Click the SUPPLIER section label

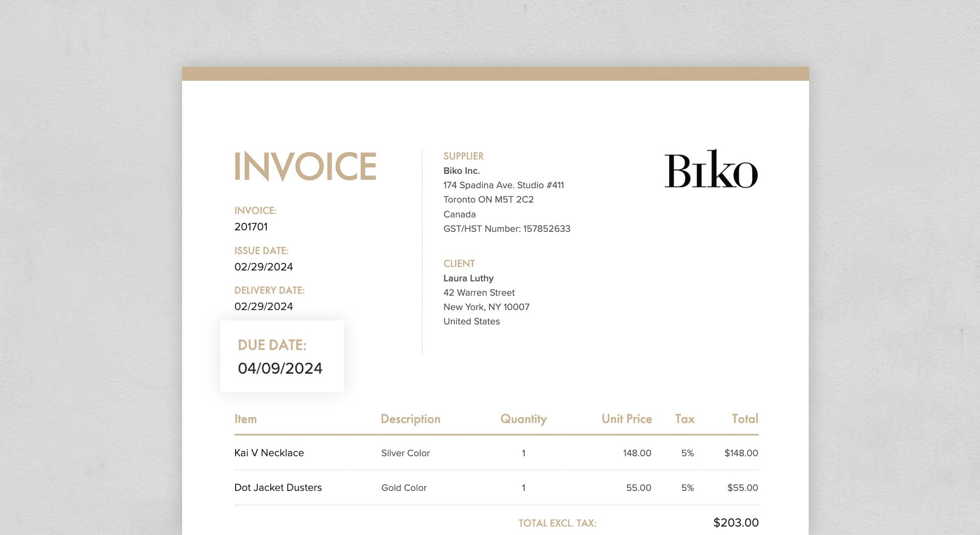point(463,156)
